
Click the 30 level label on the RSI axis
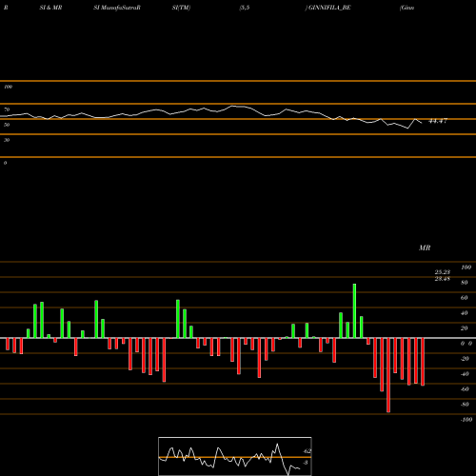click(x=7, y=140)
